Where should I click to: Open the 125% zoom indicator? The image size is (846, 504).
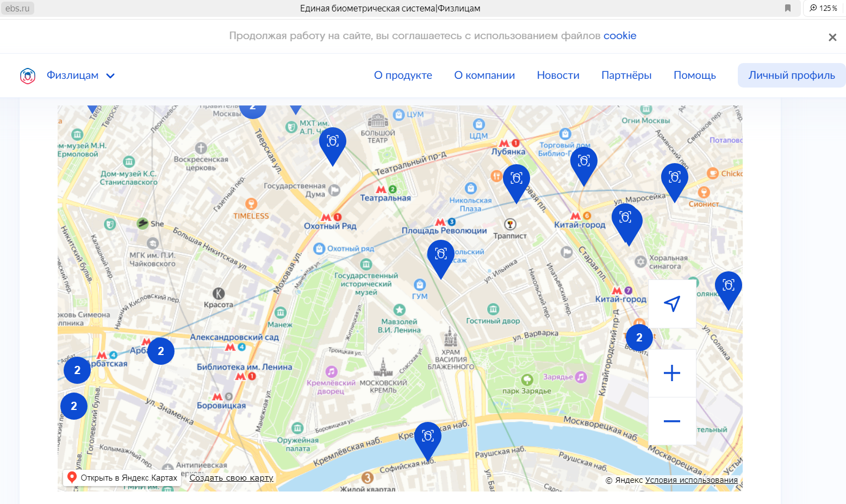coord(824,8)
